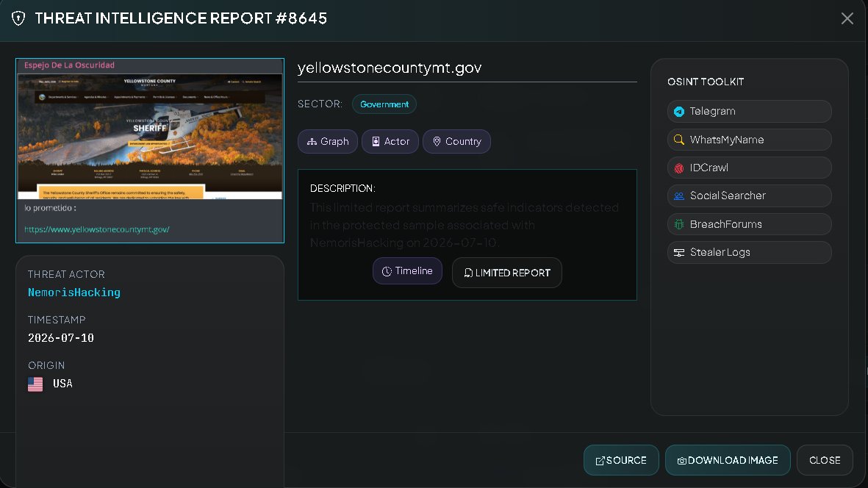The width and height of the screenshot is (868, 488).
Task: Click the Social Searcher people icon
Action: click(678, 196)
